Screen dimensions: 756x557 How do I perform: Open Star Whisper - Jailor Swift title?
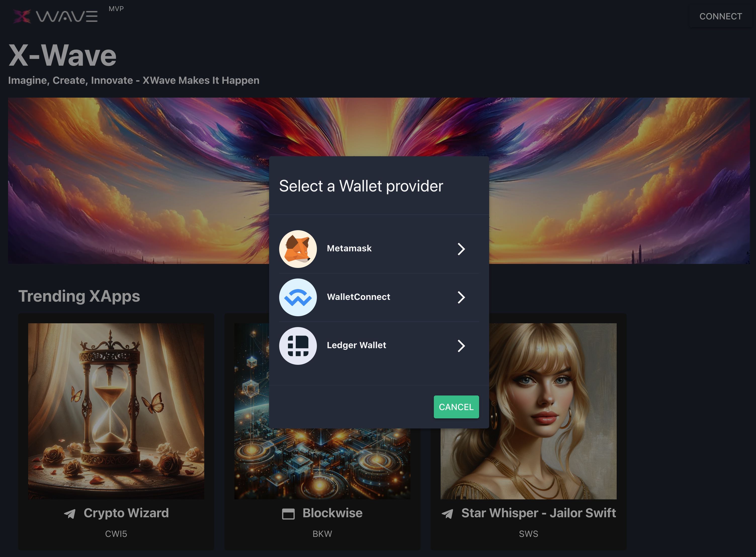[538, 513]
